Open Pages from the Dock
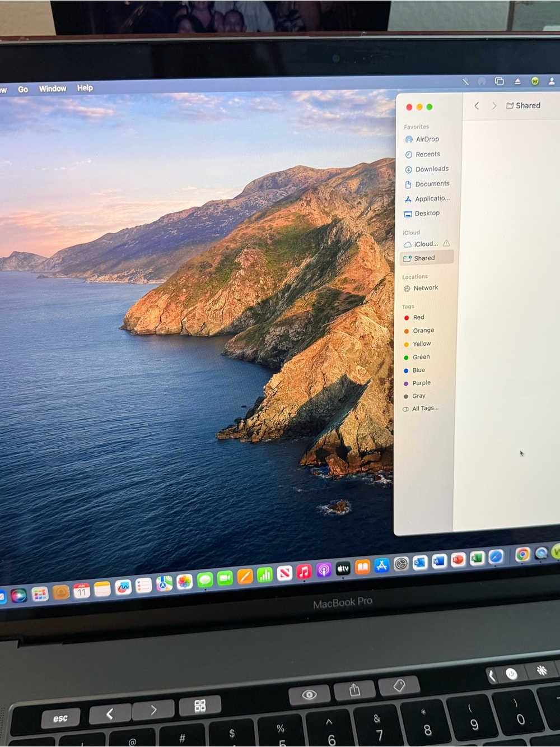Image resolution: width=560 pixels, height=747 pixels. [245, 577]
